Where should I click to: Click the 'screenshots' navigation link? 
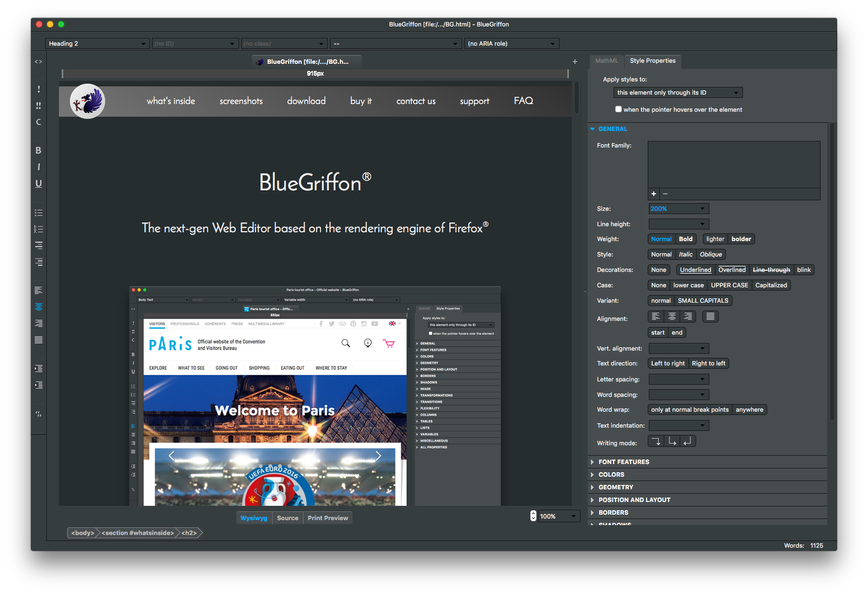pyautogui.click(x=241, y=101)
